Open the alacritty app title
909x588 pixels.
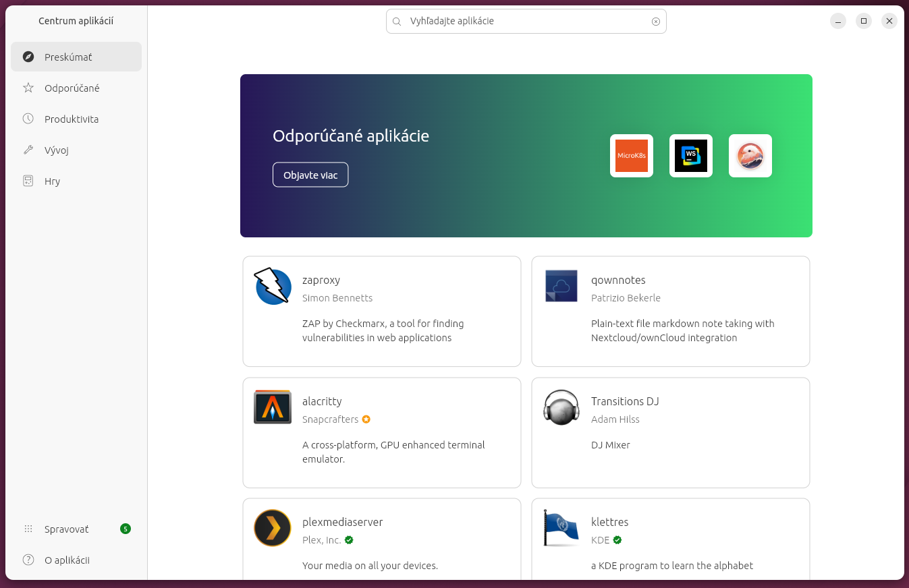pos(322,401)
